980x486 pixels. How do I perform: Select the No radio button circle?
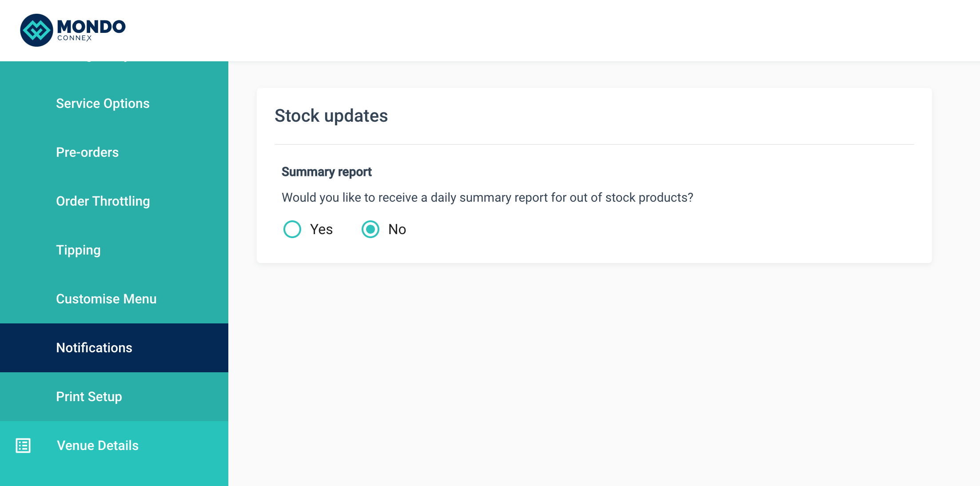pos(370,229)
